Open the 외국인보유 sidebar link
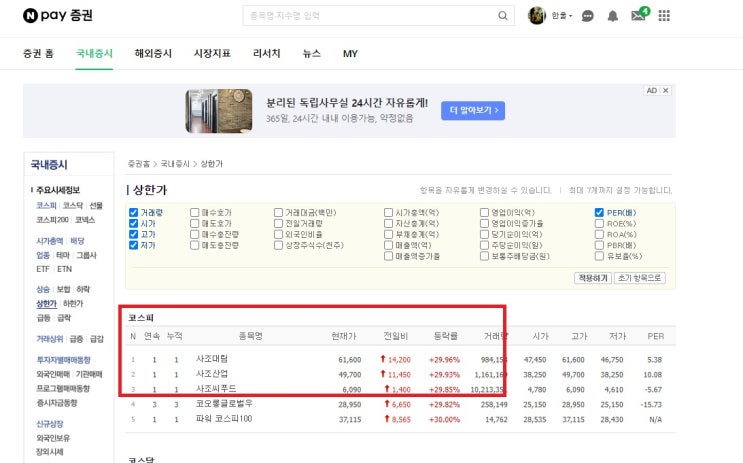This screenshot has height=463, width=743. click(53, 438)
